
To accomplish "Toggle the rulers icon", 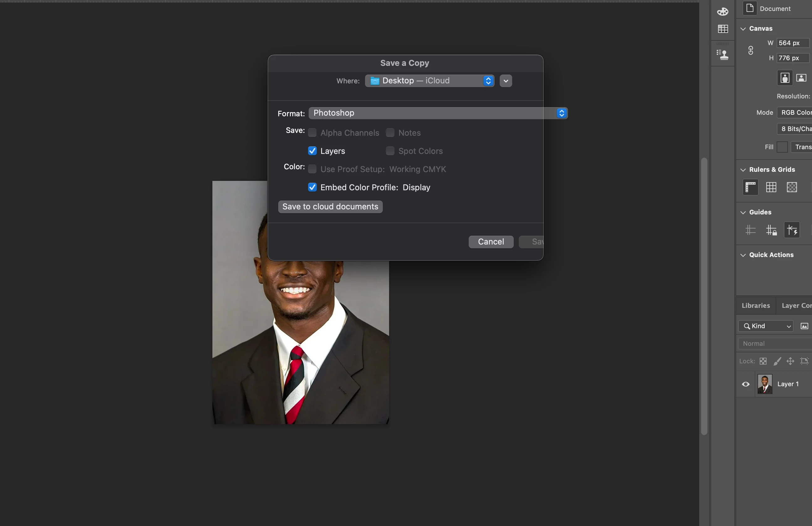I will click(x=751, y=187).
